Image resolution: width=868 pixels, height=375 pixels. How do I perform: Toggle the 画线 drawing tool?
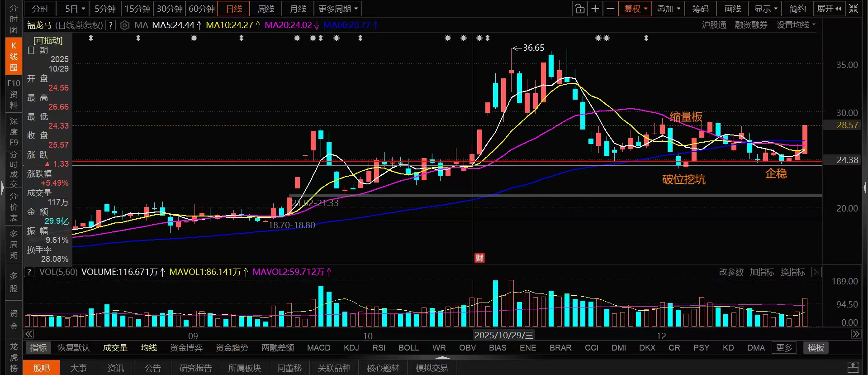(733, 9)
